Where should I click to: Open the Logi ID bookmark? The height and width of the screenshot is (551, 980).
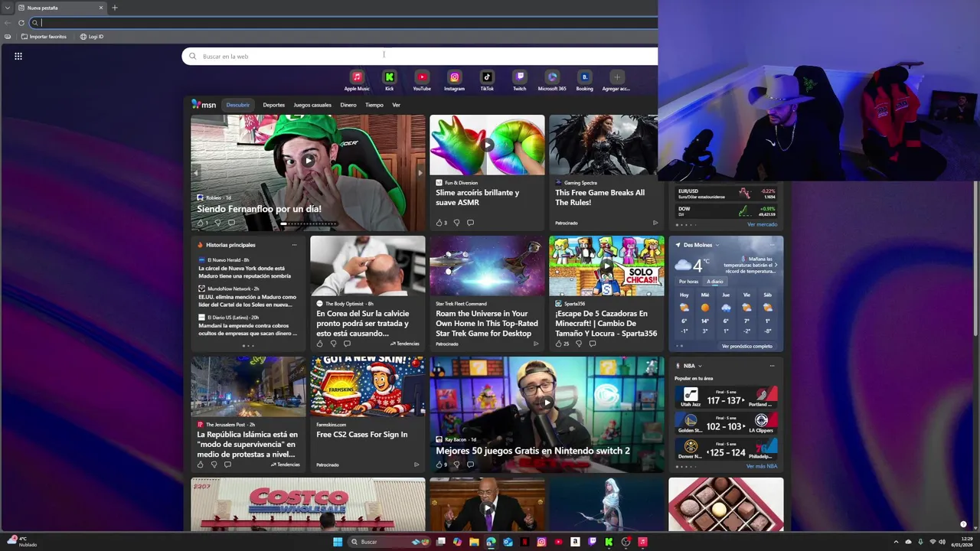click(92, 37)
